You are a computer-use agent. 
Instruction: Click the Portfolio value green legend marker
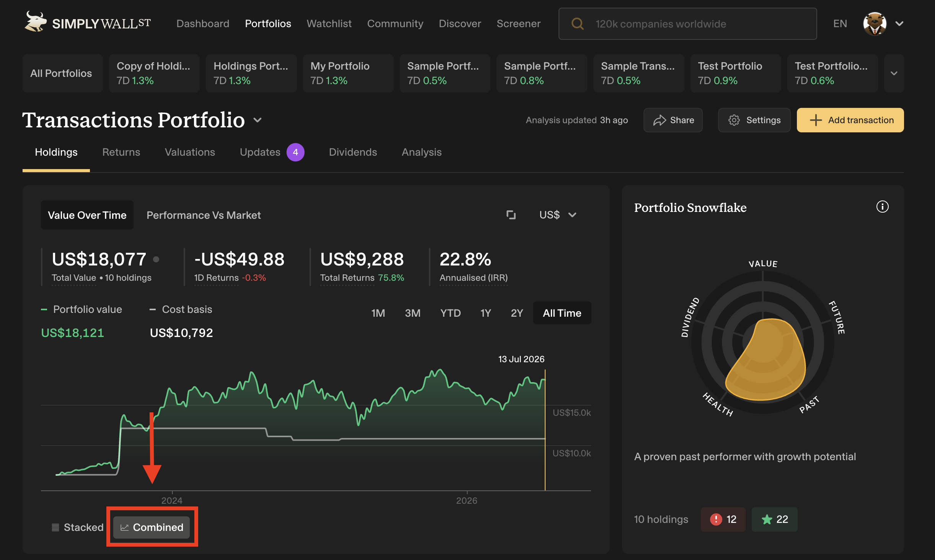point(44,309)
